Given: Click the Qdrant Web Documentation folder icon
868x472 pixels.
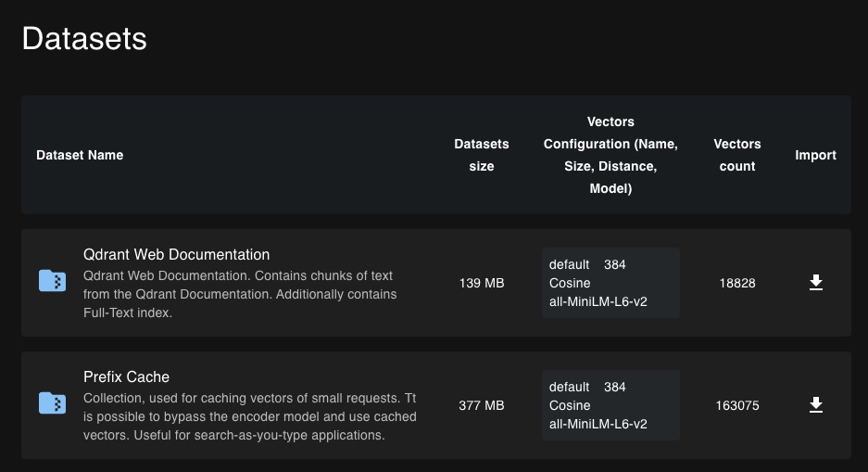Looking at the screenshot, I should 53,280.
